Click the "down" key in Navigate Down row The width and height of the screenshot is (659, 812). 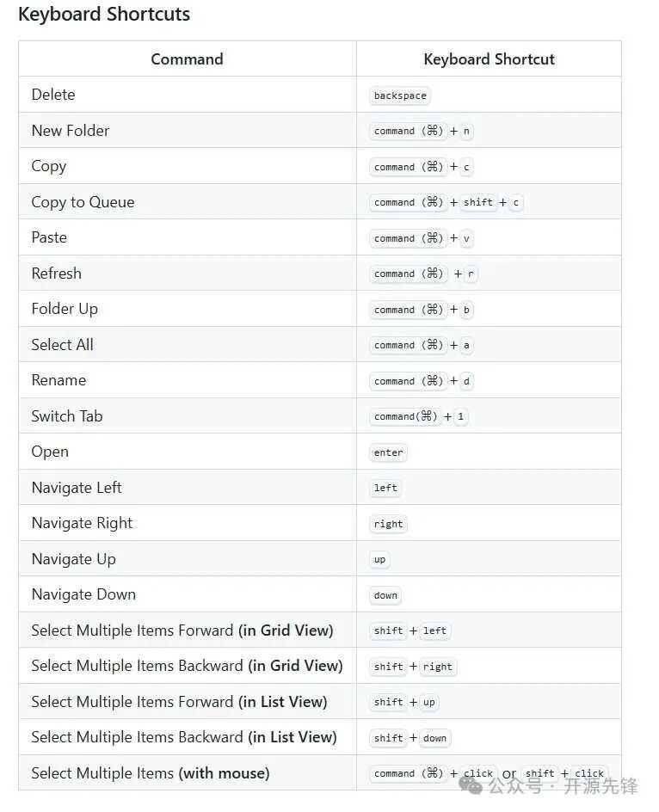point(385,595)
